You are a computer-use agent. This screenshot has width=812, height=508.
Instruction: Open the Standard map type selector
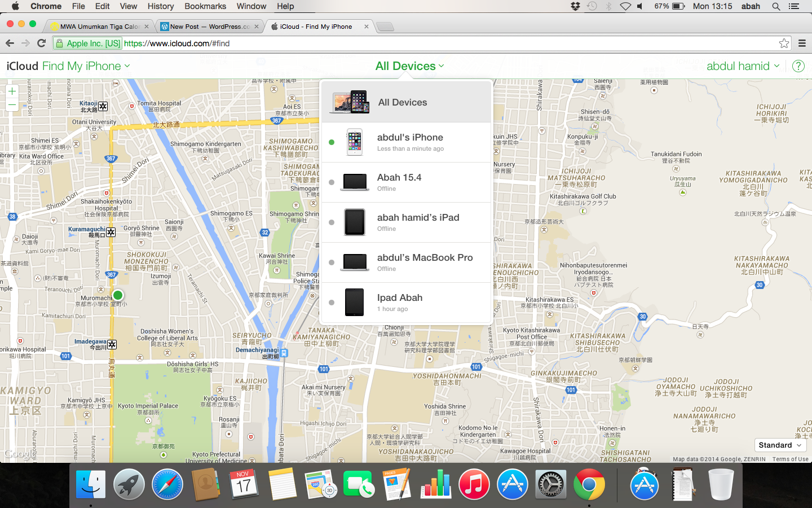779,445
